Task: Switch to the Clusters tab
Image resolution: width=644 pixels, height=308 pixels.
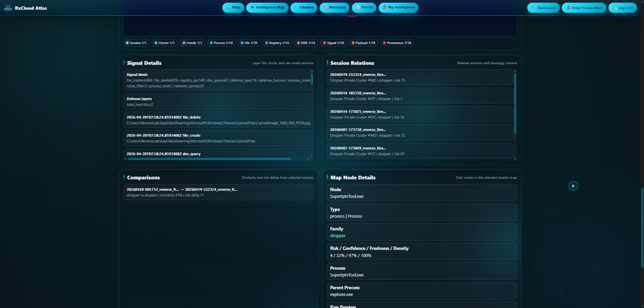Action: 304,7
